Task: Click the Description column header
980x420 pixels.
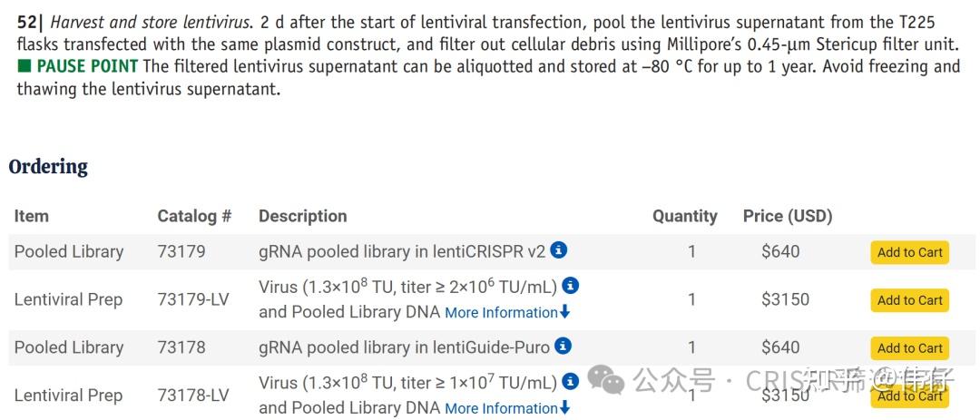Action: 302,216
